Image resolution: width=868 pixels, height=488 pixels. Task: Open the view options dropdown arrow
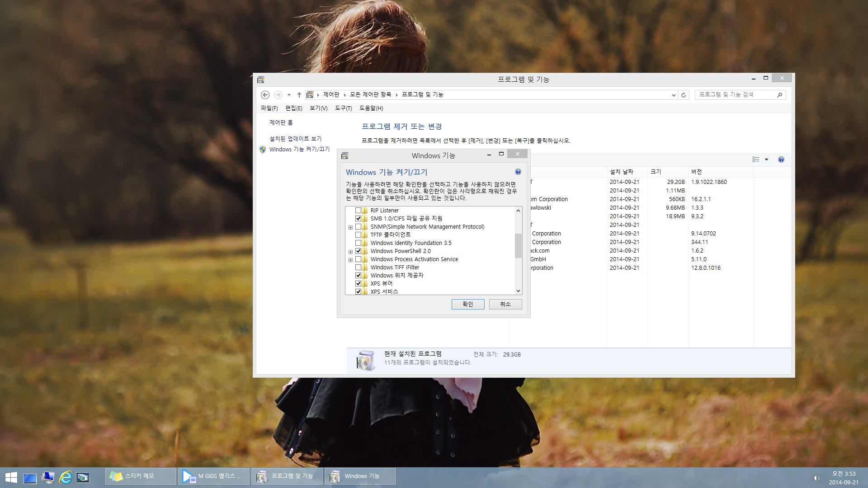pyautogui.click(x=766, y=160)
